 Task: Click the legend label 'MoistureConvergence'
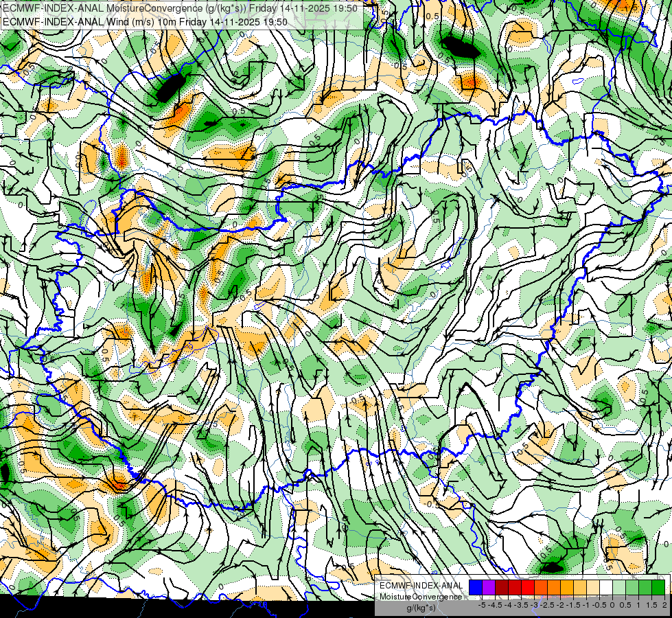click(421, 597)
